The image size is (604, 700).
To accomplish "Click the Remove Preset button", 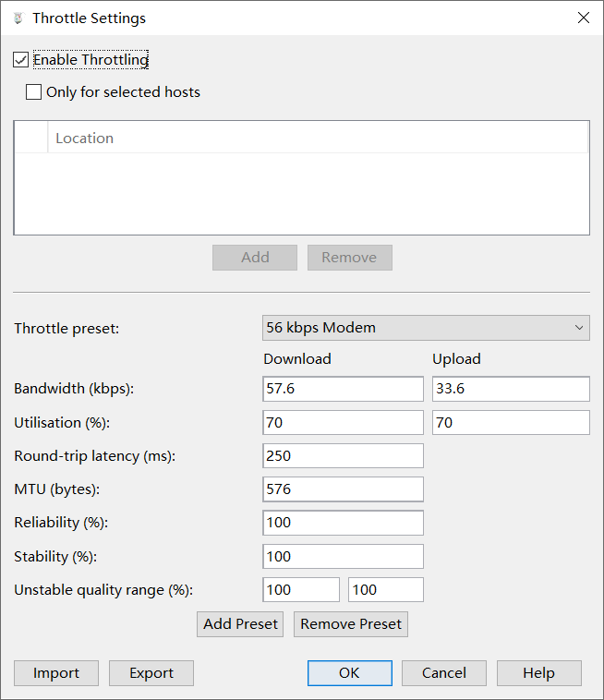I will tap(351, 624).
